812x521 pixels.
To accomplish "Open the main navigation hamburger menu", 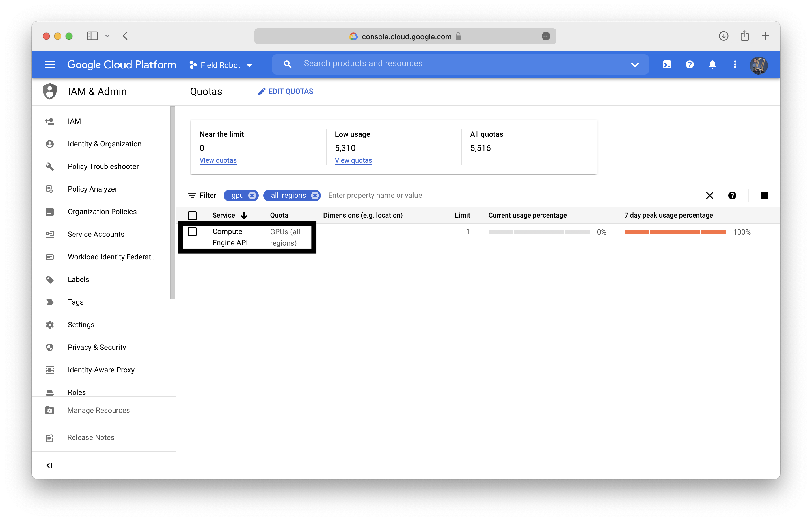I will coord(50,65).
